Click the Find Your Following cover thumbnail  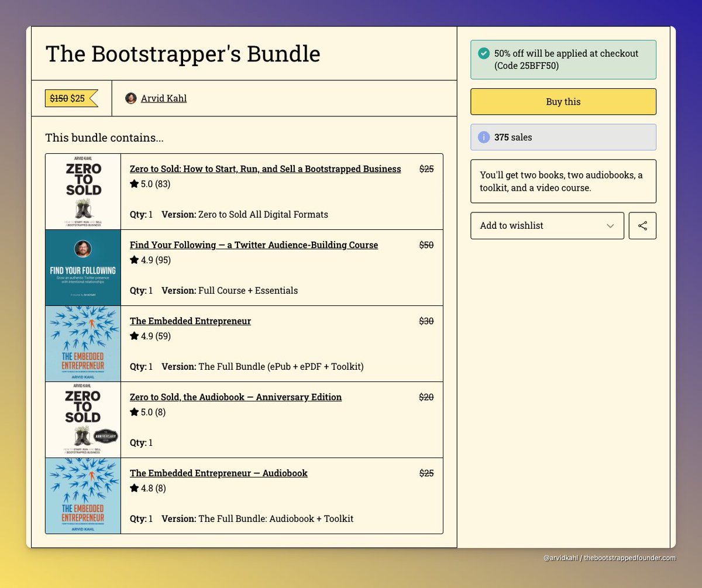pyautogui.click(x=82, y=267)
